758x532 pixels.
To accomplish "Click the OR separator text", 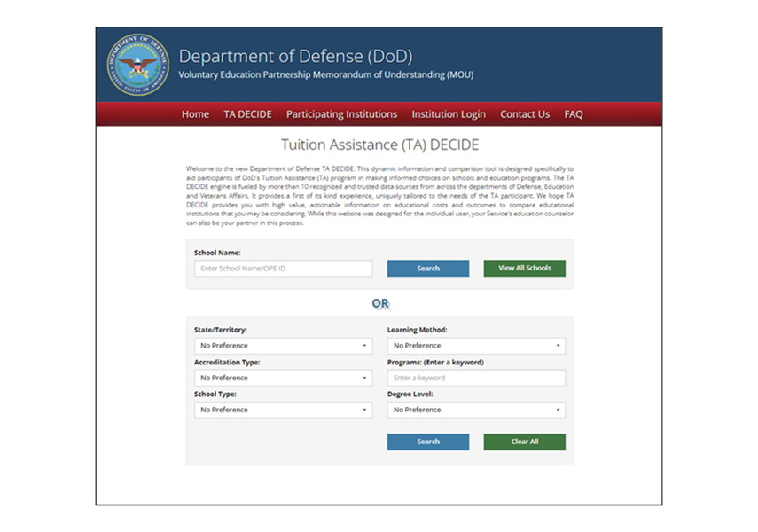I will click(x=380, y=304).
